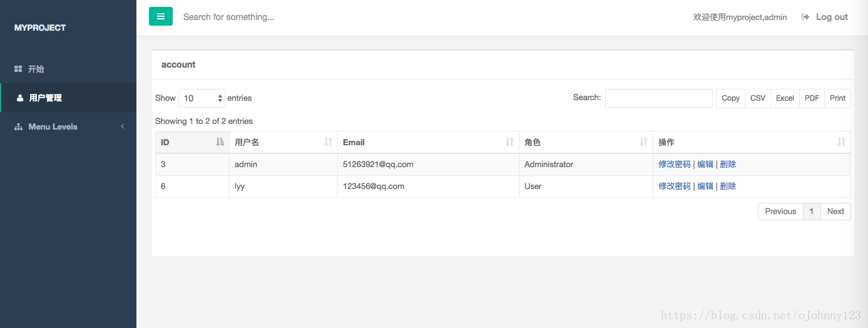Screen dimensions: 868x328
Task: Click the PDF export button
Action: click(x=812, y=98)
